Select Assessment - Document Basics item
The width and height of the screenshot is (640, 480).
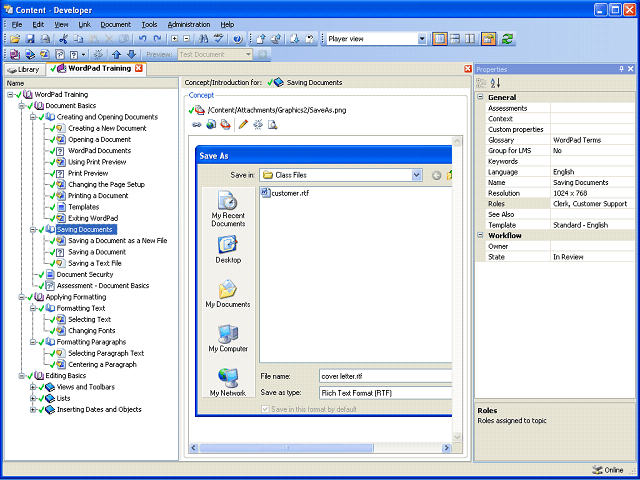click(x=103, y=286)
